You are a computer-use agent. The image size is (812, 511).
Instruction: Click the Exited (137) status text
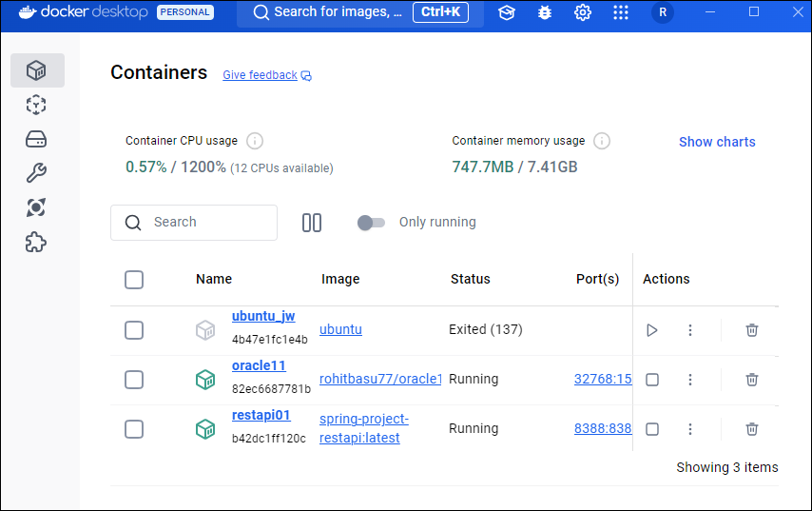[486, 329]
